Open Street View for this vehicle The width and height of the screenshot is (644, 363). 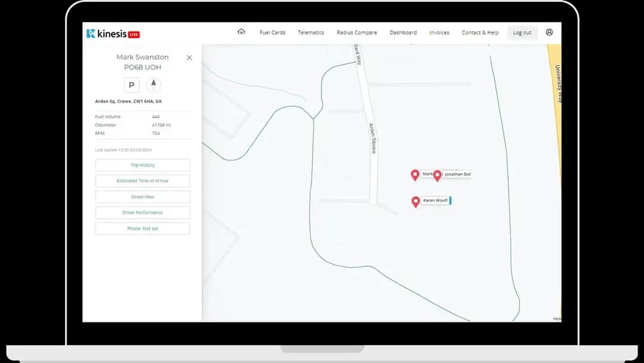143,197
